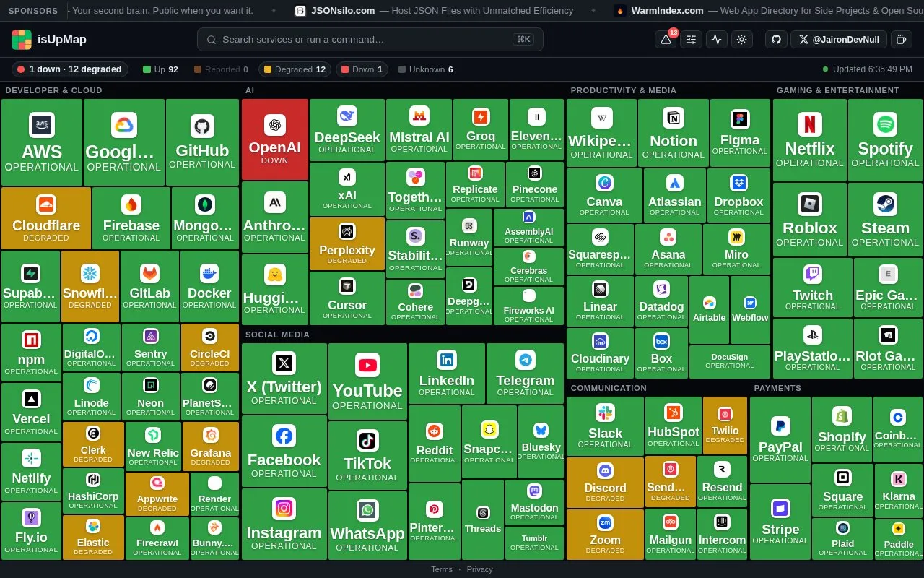Open the PayPal tile

(x=780, y=439)
